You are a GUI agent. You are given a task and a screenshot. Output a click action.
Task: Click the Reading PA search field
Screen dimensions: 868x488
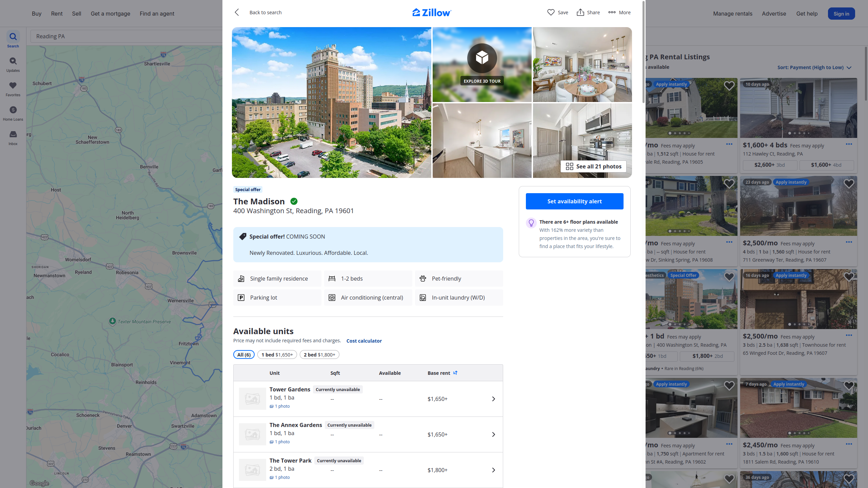point(126,36)
